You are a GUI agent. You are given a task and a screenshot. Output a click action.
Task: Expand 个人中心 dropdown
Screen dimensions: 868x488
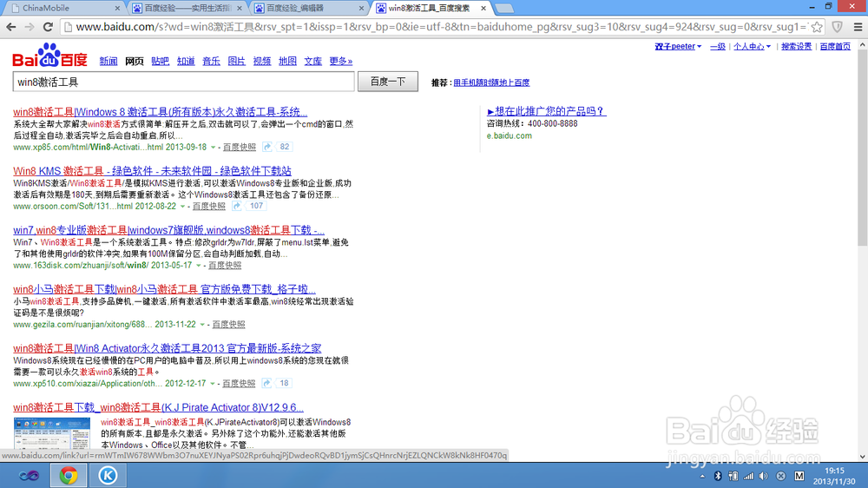(x=752, y=47)
